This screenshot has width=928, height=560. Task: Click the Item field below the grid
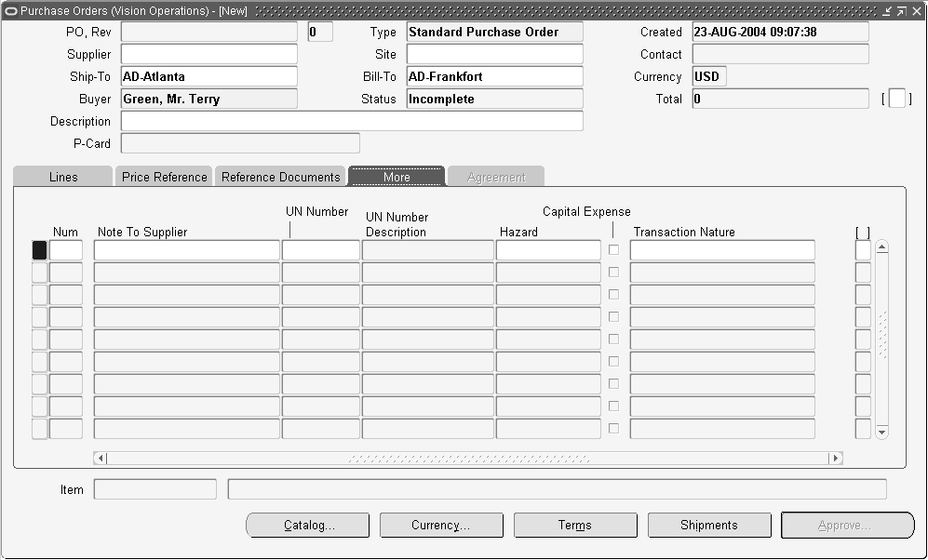(x=155, y=489)
